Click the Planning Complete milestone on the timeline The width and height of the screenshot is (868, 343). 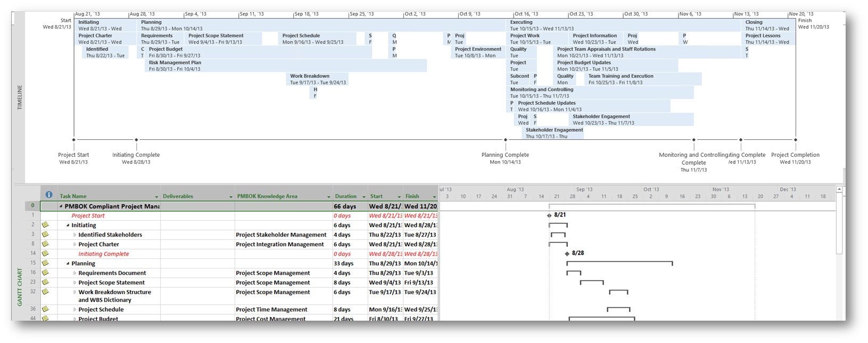pyautogui.click(x=506, y=140)
